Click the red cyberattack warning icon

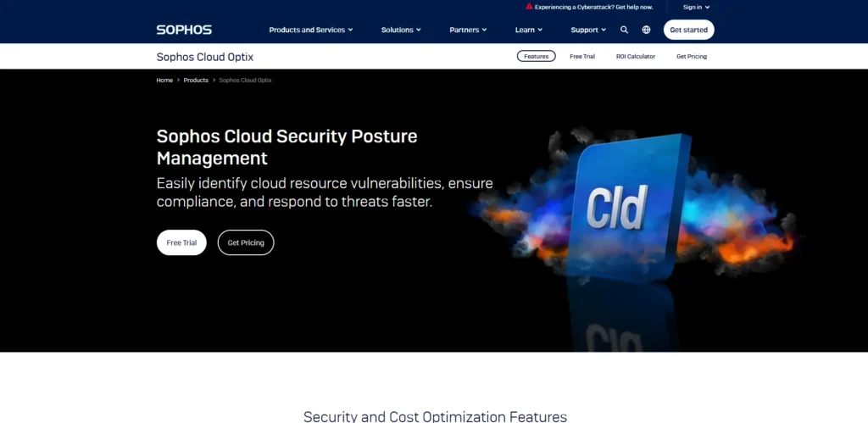pos(529,7)
